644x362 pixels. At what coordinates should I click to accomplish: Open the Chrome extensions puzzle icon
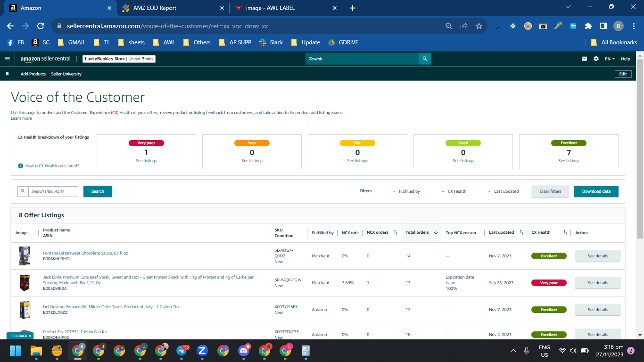(588, 26)
